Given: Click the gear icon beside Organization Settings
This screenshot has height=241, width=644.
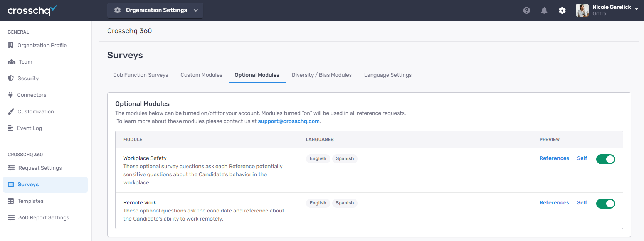Looking at the screenshot, I should pos(118,10).
